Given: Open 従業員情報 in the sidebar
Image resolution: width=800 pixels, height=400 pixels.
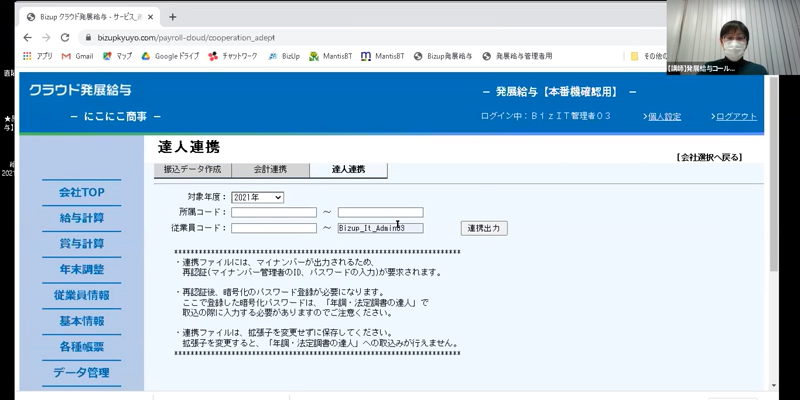Looking at the screenshot, I should click(x=82, y=295).
